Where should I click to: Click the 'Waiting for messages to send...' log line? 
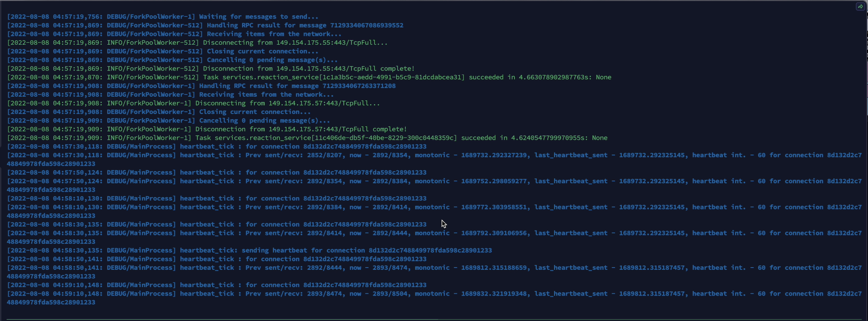click(258, 16)
